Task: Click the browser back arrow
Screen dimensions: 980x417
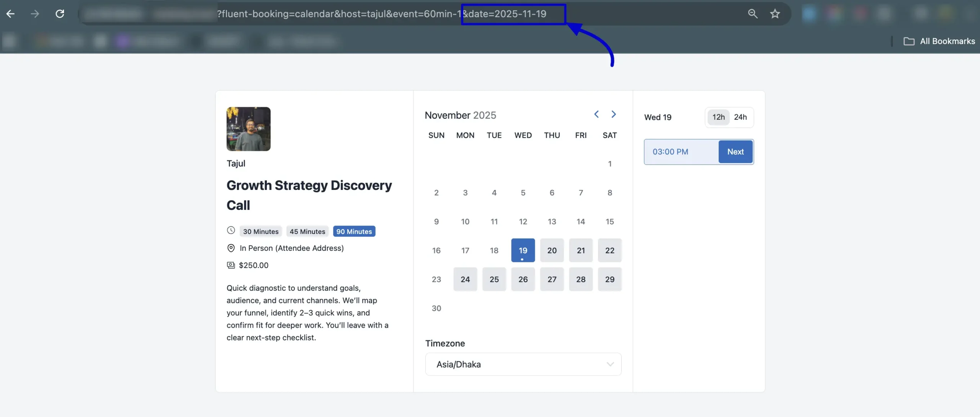Action: 11,14
